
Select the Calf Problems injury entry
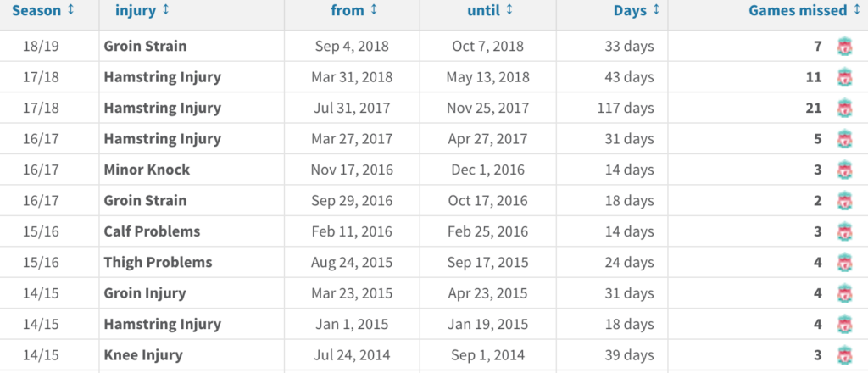[152, 231]
